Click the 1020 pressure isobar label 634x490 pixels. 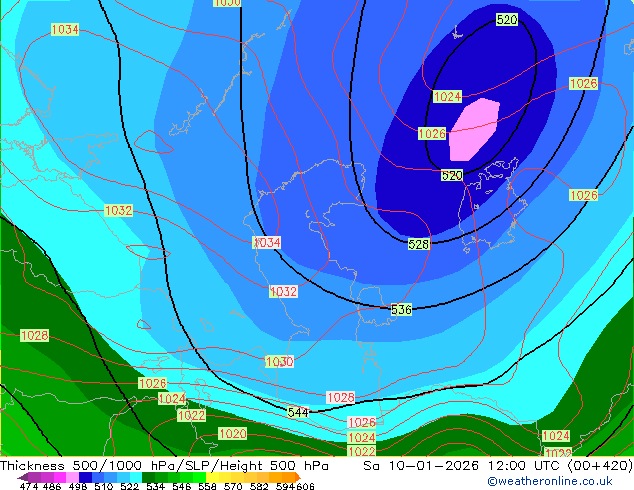click(232, 434)
